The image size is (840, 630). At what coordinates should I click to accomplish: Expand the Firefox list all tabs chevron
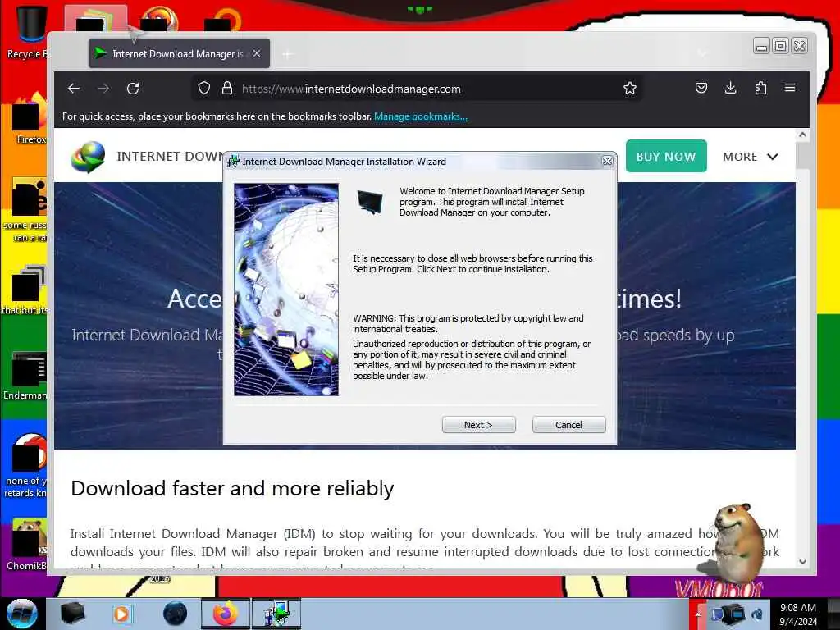tap(702, 53)
